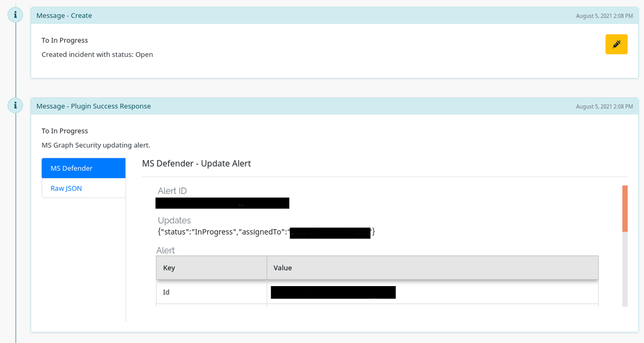Image resolution: width=644 pixels, height=343 pixels.
Task: Open the Raw JSON tab
Action: 84,188
